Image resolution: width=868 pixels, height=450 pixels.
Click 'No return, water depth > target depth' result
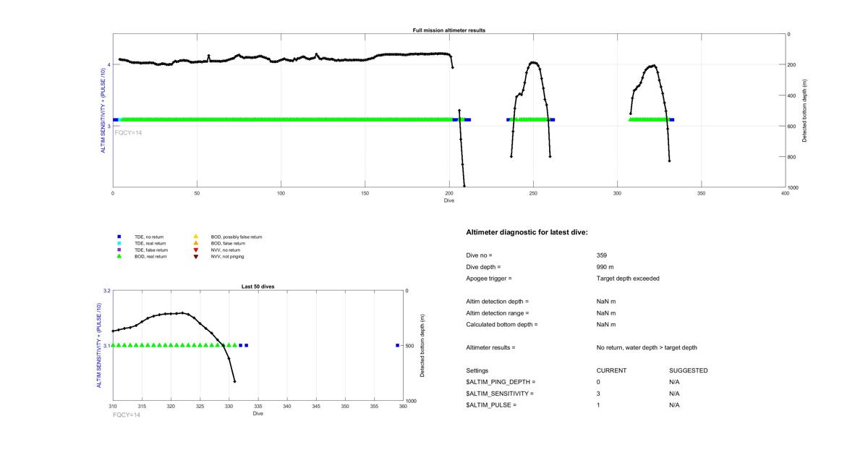click(x=647, y=348)
